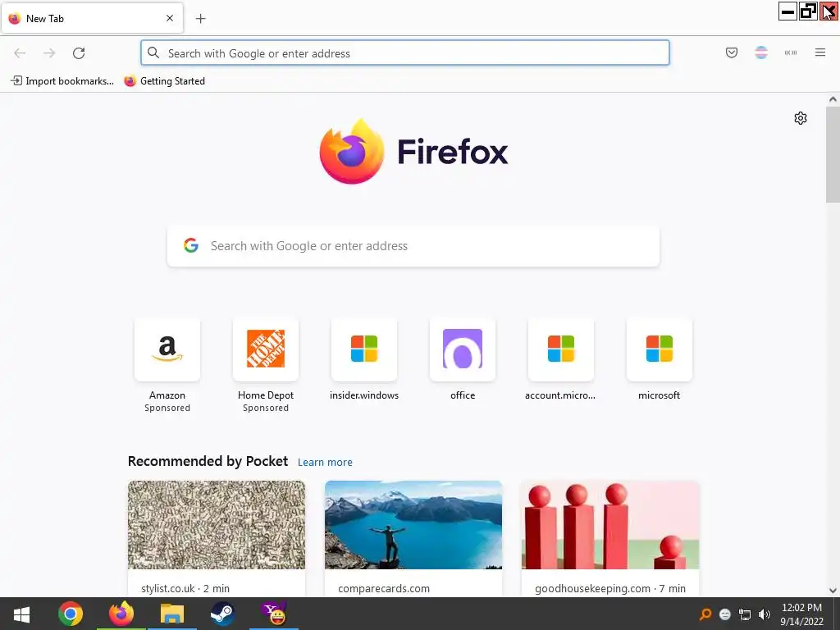Close the New Tab tab

click(x=169, y=18)
